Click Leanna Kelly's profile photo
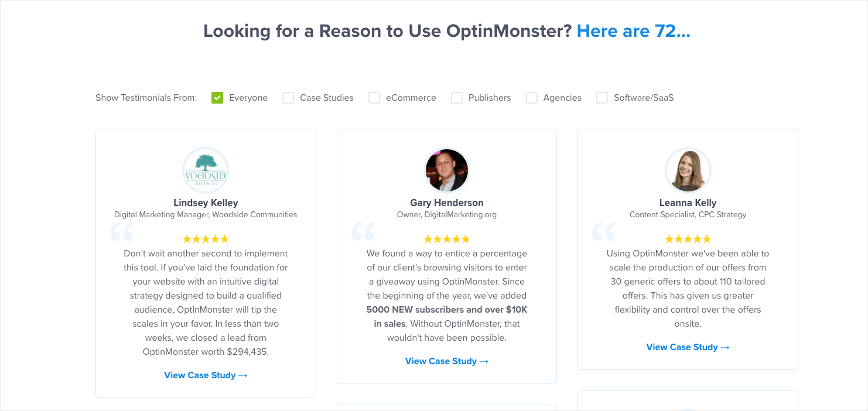Viewport: 868px width, 411px height. tap(688, 170)
